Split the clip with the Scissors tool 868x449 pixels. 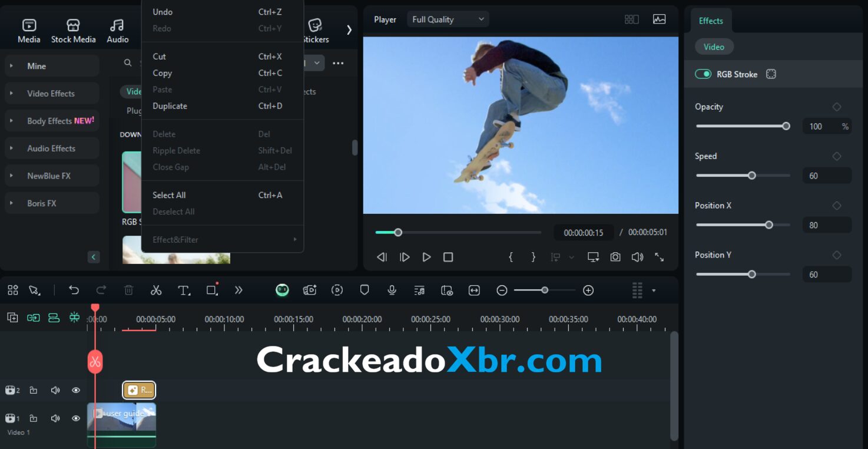pyautogui.click(x=156, y=290)
